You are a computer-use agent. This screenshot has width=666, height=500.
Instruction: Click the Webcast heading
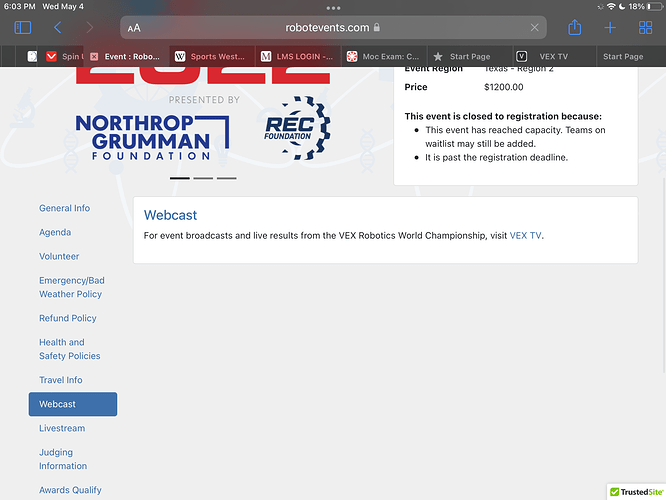(170, 215)
